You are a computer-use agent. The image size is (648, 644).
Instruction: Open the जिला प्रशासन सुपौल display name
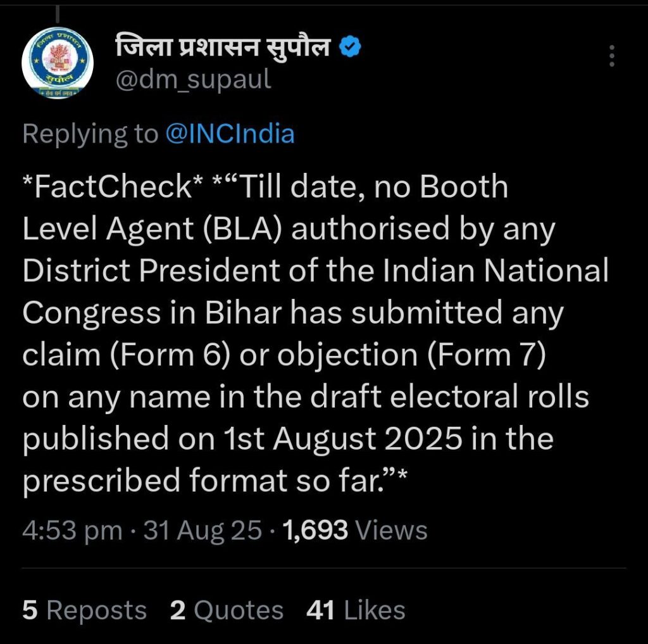223,46
